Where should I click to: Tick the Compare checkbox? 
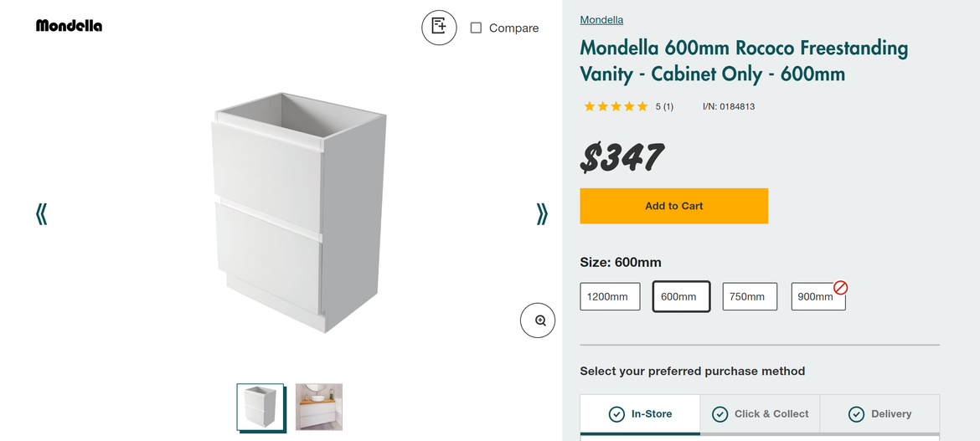[x=476, y=28]
